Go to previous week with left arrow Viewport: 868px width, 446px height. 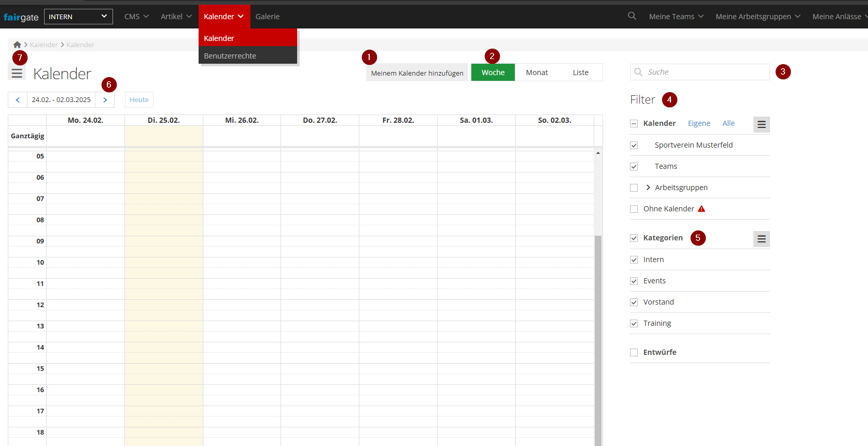pyautogui.click(x=18, y=100)
